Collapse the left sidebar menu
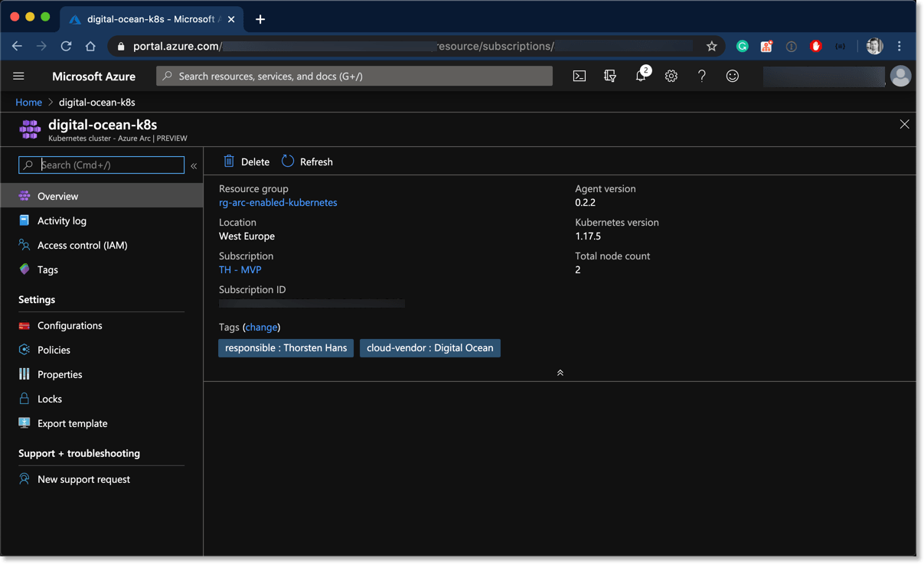The width and height of the screenshot is (924, 564). tap(194, 165)
